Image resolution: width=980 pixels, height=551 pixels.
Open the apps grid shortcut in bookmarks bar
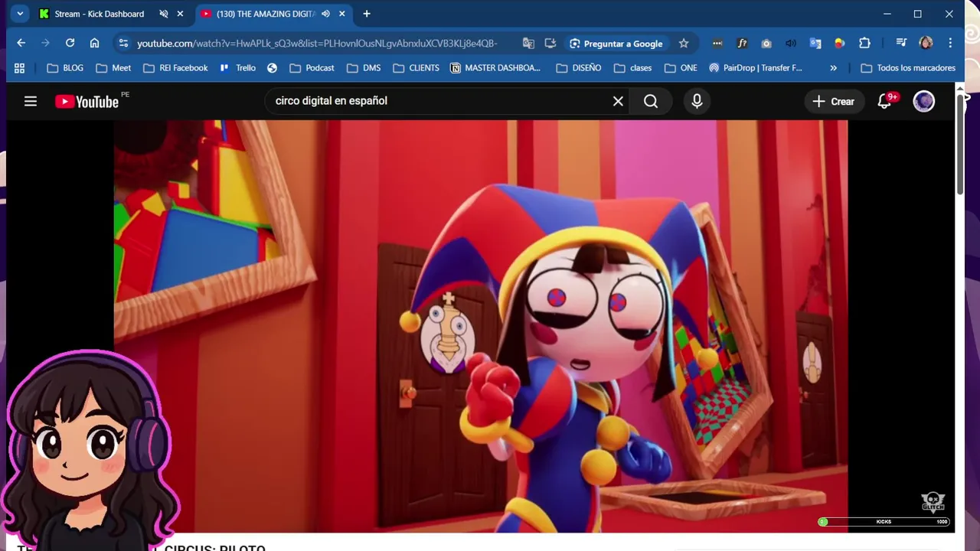(19, 68)
